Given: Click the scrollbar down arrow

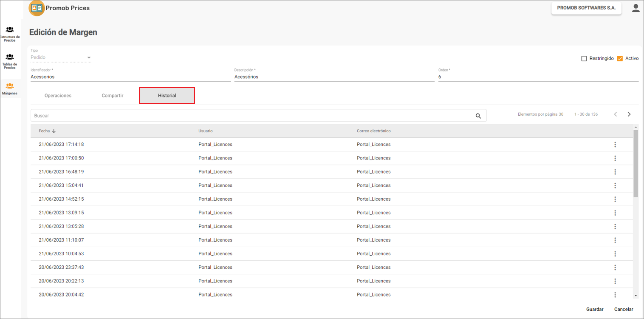Looking at the screenshot, I should pos(636,295).
